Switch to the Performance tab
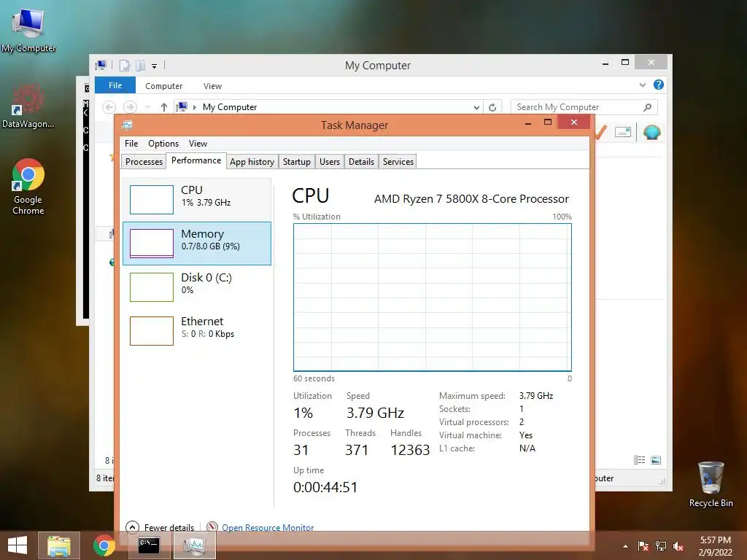This screenshot has width=747, height=560. [x=196, y=160]
